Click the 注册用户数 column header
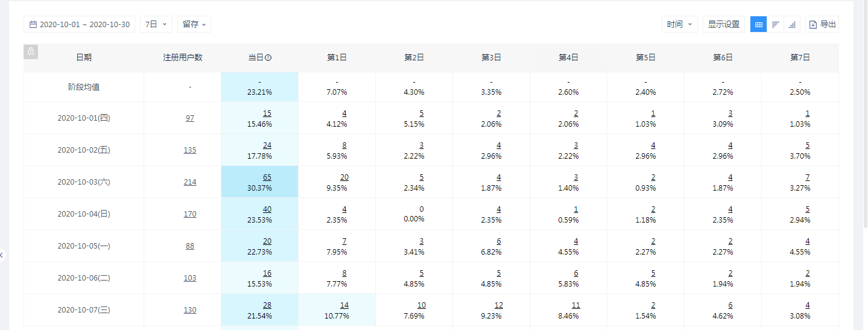868x330 pixels. 183,58
